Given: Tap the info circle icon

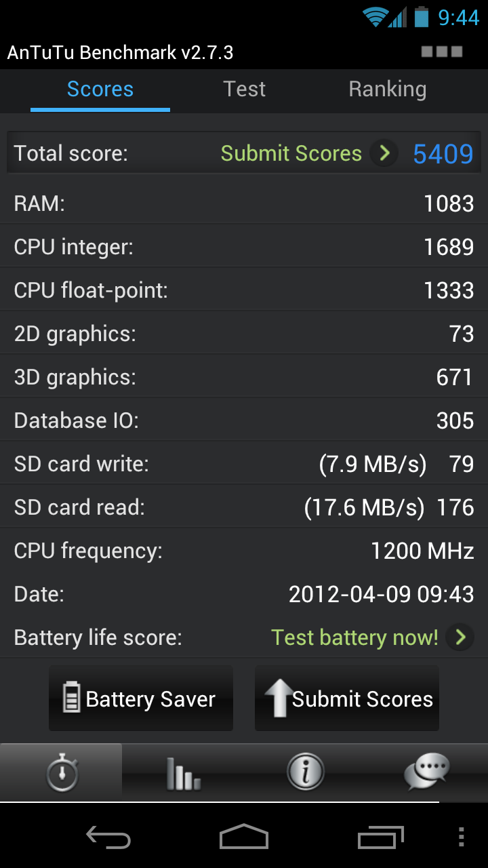Looking at the screenshot, I should pyautogui.click(x=305, y=772).
